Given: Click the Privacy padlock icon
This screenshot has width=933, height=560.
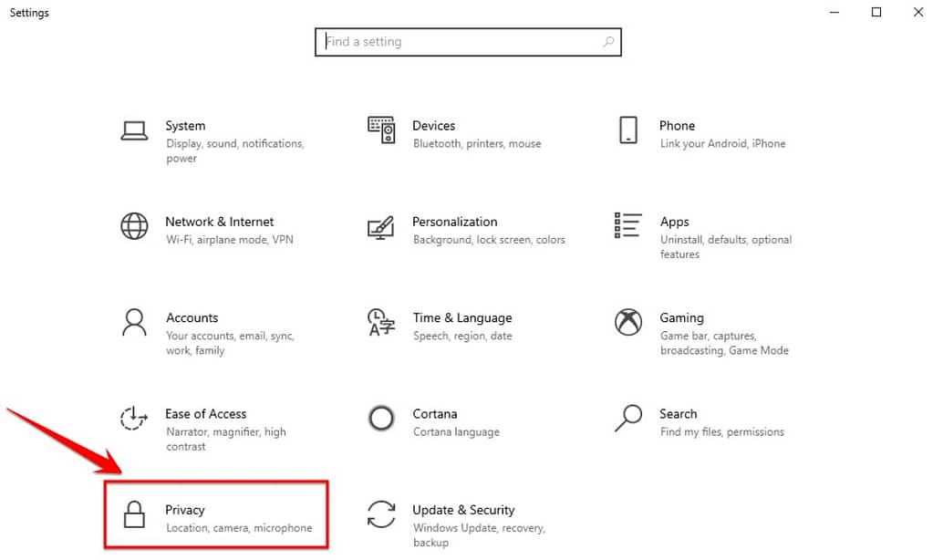Looking at the screenshot, I should (134, 514).
